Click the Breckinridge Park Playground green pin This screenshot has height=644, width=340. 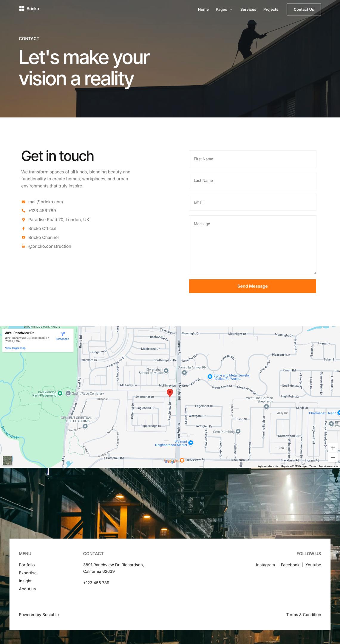(x=60, y=393)
